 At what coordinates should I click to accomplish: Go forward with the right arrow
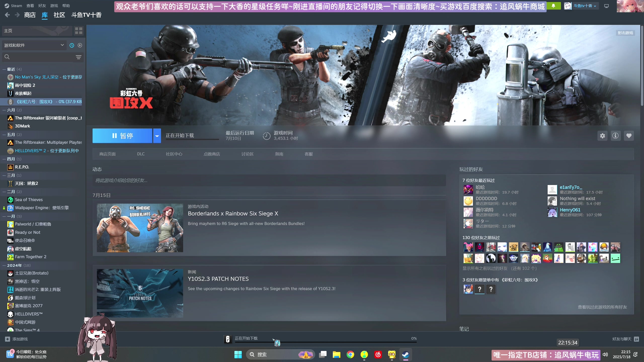coord(17,15)
